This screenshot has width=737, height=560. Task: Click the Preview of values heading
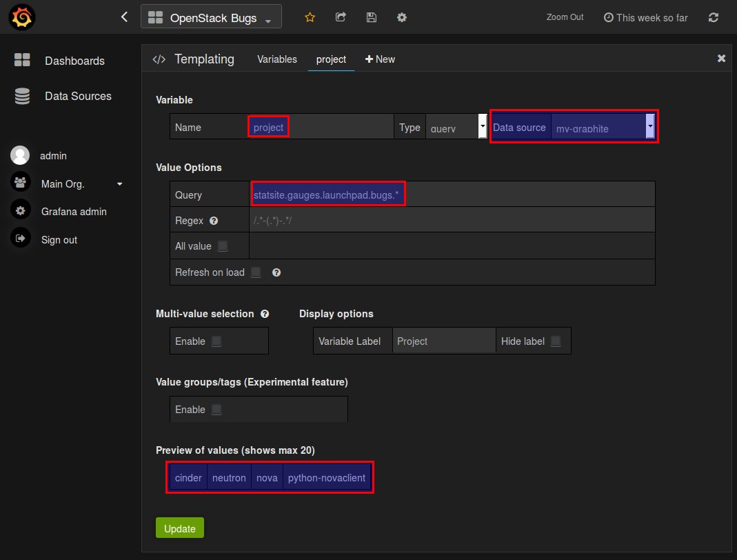pyautogui.click(x=236, y=450)
